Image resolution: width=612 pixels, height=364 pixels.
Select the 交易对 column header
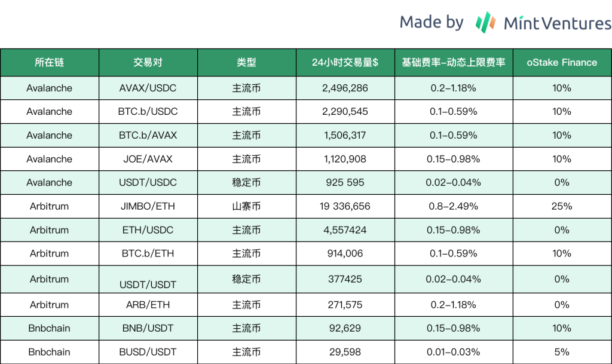tap(148, 62)
